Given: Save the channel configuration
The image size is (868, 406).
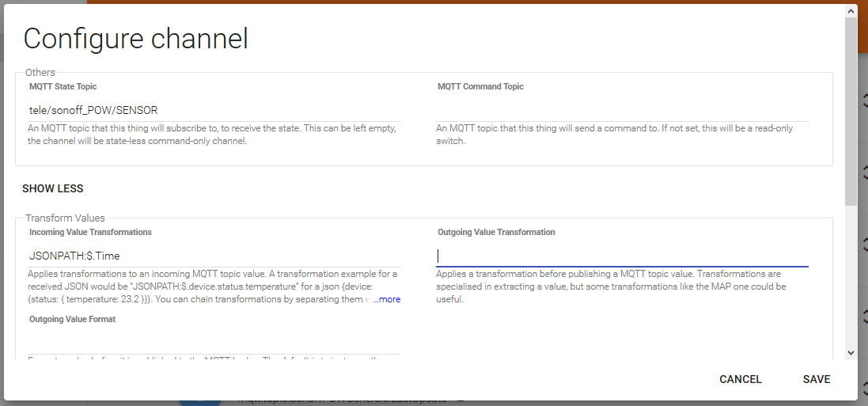Looking at the screenshot, I should (816, 379).
